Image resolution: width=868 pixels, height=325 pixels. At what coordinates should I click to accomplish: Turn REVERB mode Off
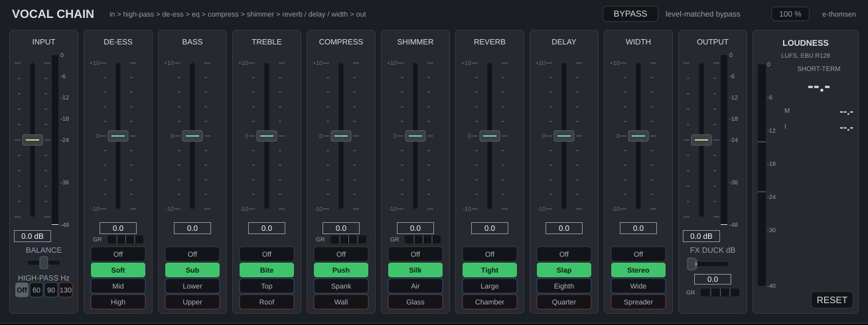[490, 254]
